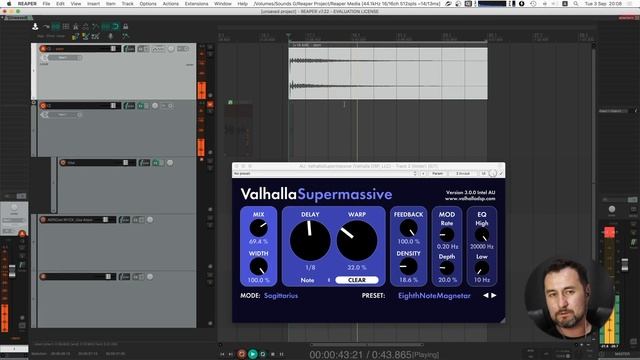
Task: Click the record arm button on track 1
Action: (43, 49)
